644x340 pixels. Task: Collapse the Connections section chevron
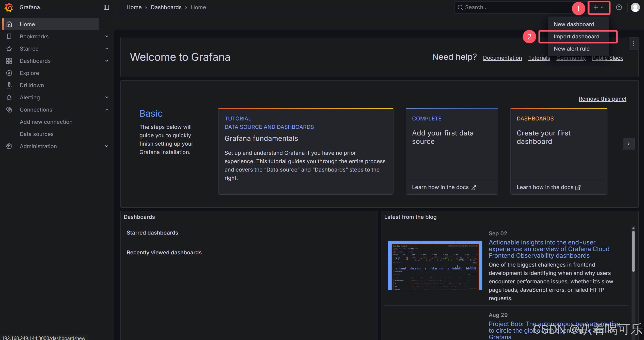[x=107, y=110]
